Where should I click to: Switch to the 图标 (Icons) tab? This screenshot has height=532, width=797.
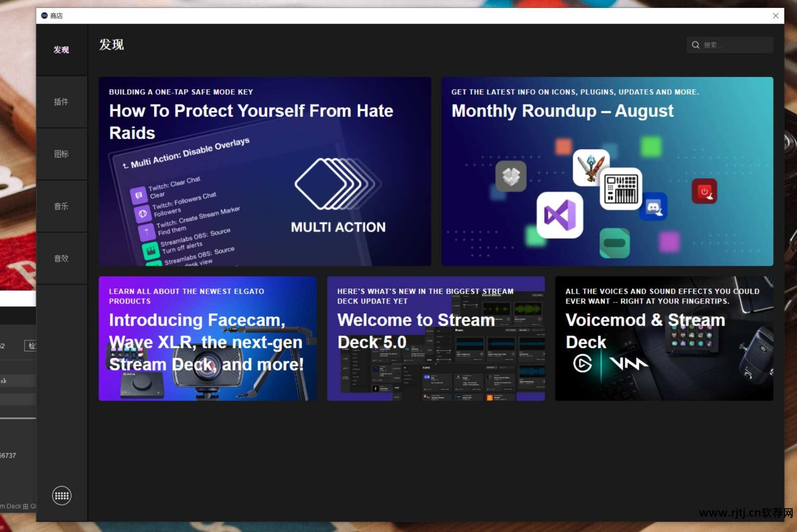click(x=61, y=154)
